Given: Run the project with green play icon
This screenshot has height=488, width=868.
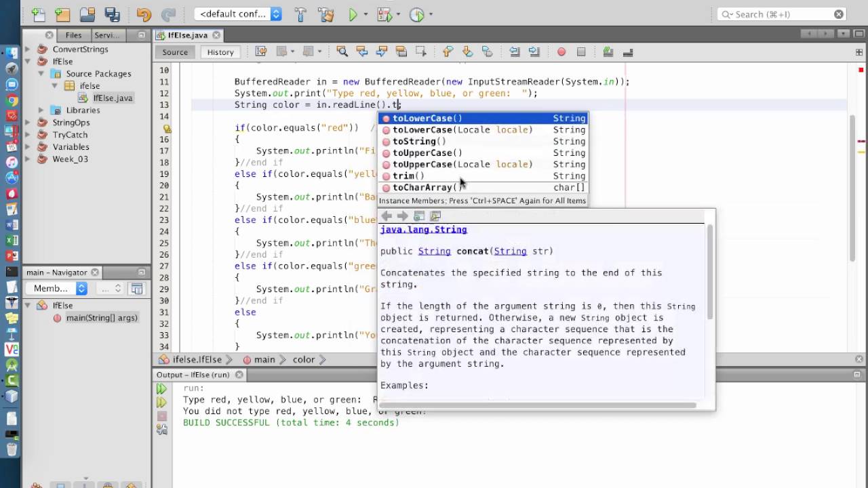Looking at the screenshot, I should point(353,14).
